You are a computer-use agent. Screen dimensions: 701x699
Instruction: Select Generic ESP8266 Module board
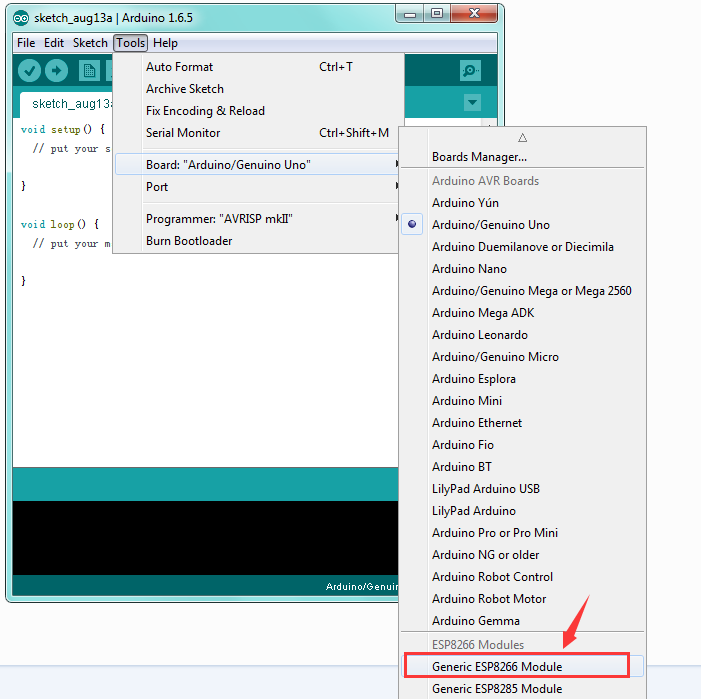click(496, 667)
